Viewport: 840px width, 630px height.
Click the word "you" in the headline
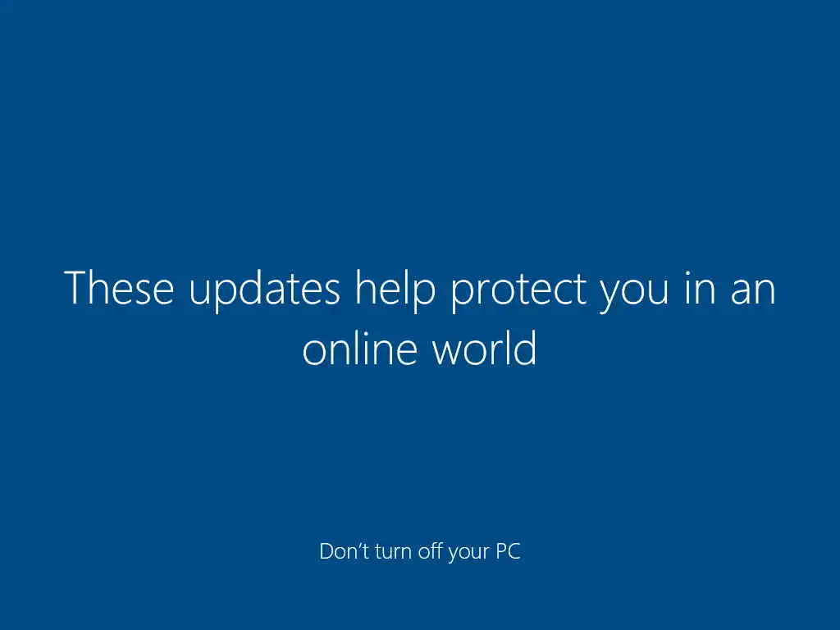pos(634,296)
